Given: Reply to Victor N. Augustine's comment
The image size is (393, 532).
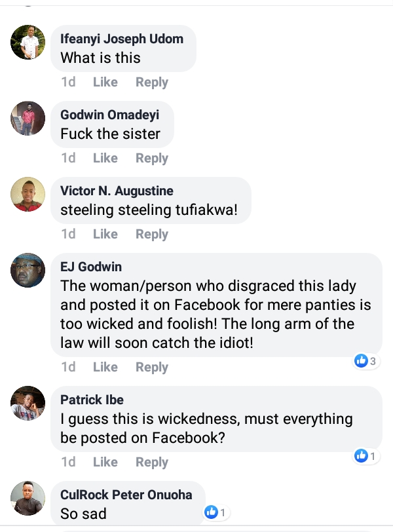Looking at the screenshot, I should [152, 235].
